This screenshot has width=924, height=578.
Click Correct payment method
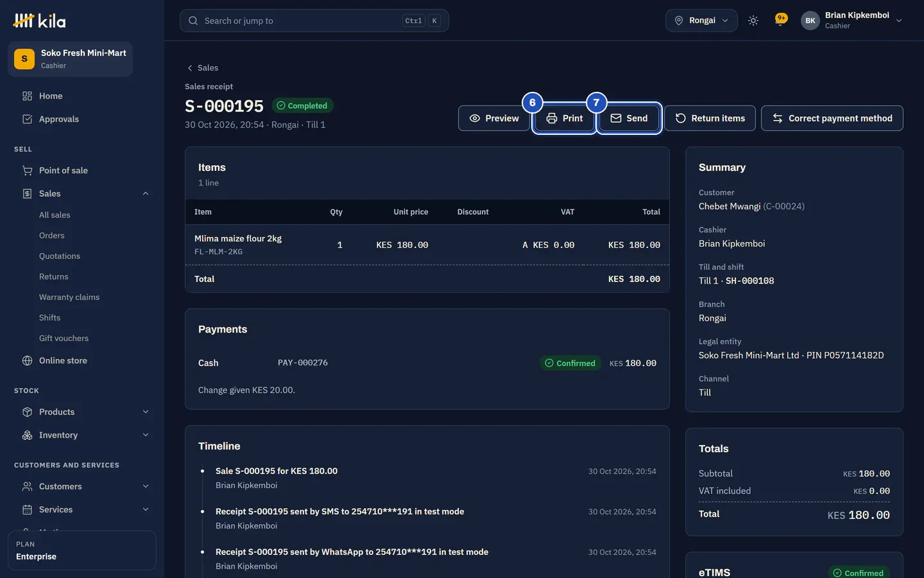[832, 118]
